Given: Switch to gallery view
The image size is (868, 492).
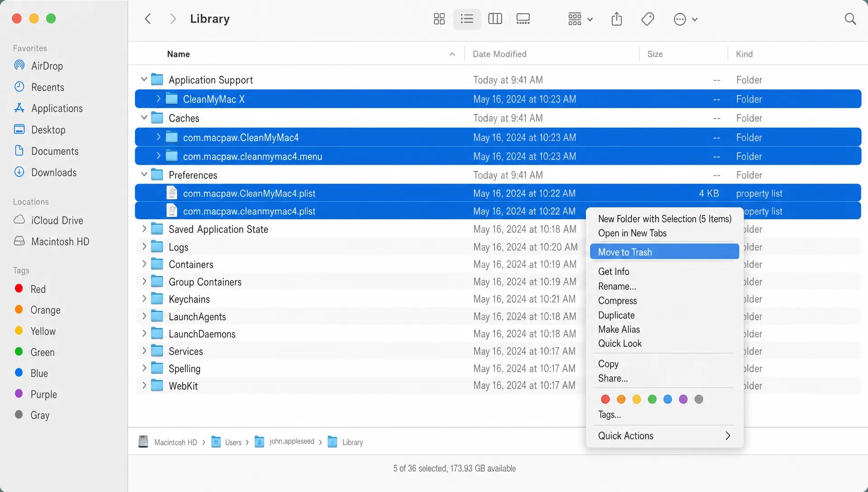Looking at the screenshot, I should (523, 19).
